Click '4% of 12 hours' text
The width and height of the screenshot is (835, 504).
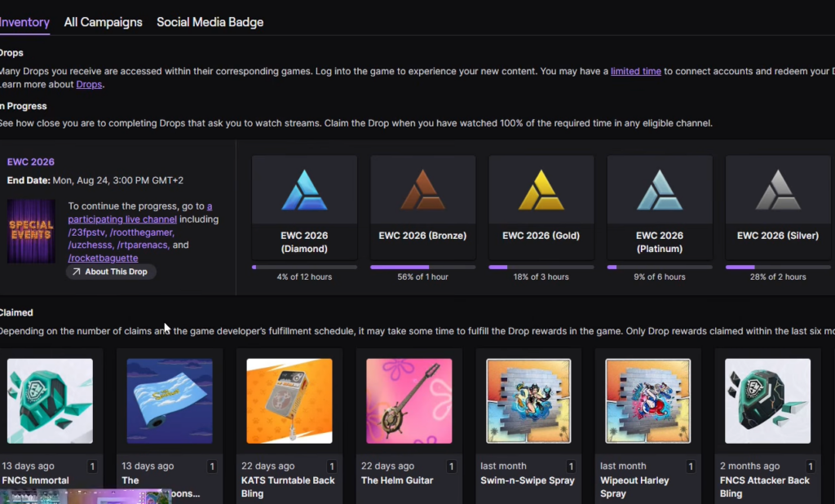click(304, 277)
